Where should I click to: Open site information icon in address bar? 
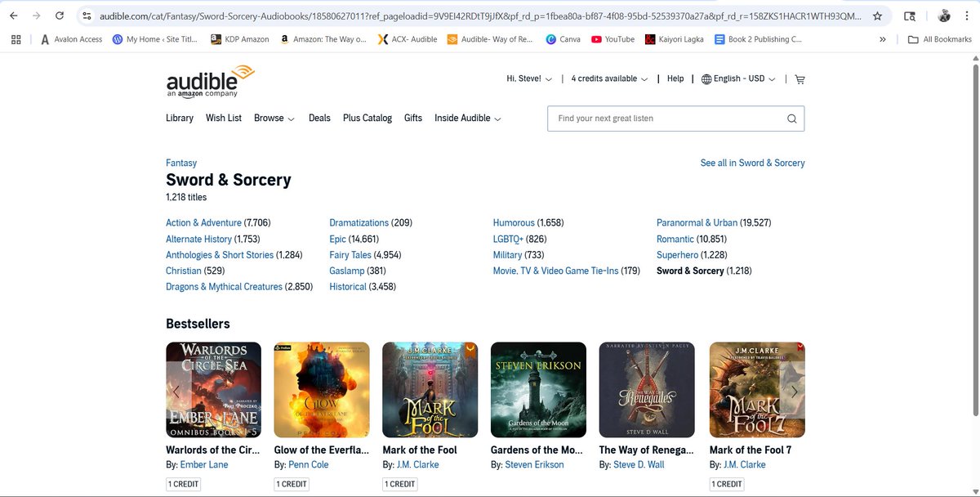pos(87,16)
